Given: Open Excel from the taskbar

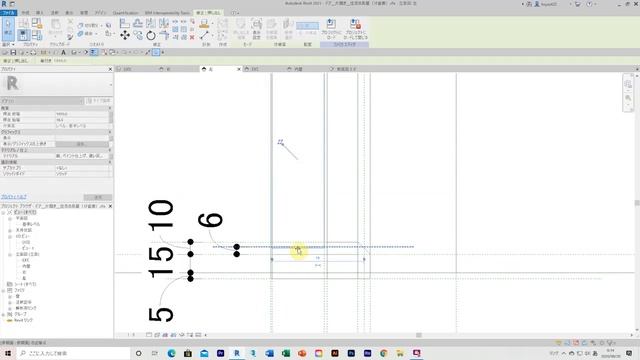Looking at the screenshot, I should 286,353.
